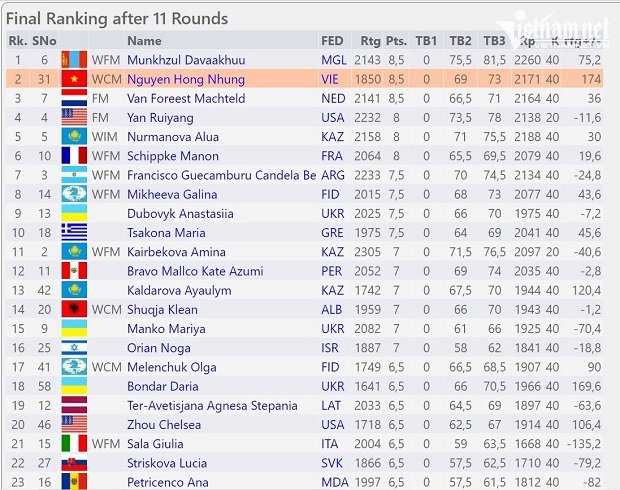The image size is (620, 490).
Task: Click VIE federation link
Action: click(x=329, y=79)
